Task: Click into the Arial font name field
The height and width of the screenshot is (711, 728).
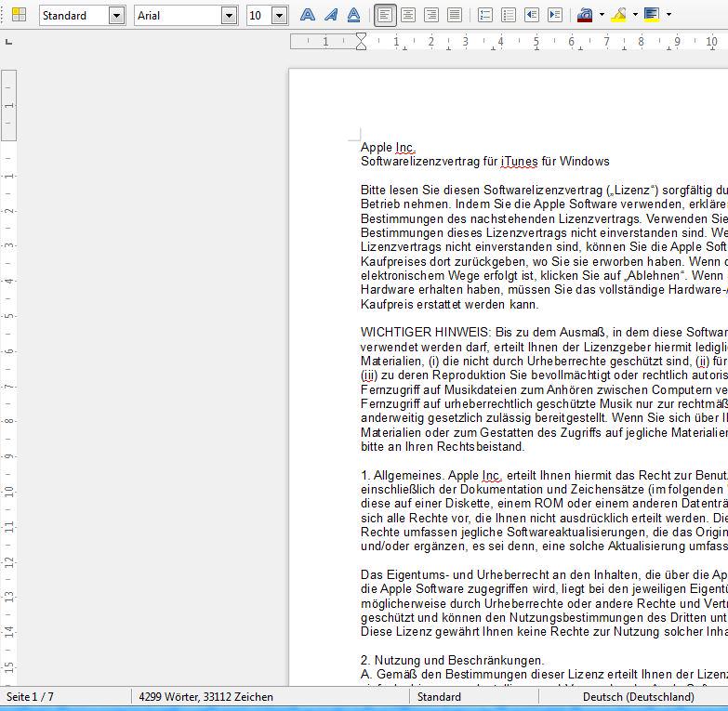Action: pos(178,16)
